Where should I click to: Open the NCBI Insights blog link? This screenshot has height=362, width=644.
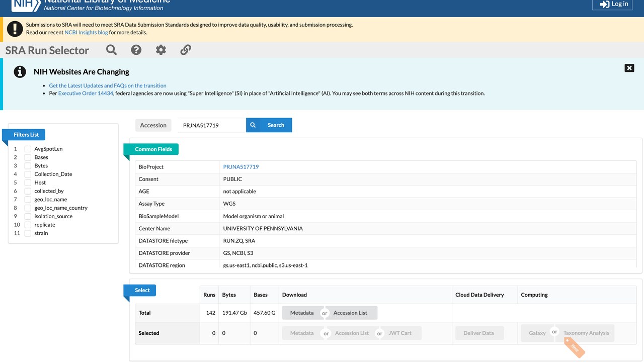point(86,32)
